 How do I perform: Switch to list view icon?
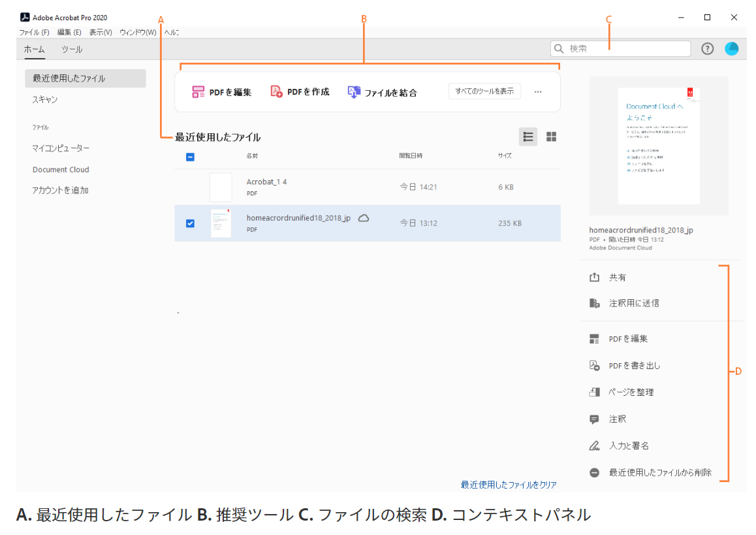[528, 137]
